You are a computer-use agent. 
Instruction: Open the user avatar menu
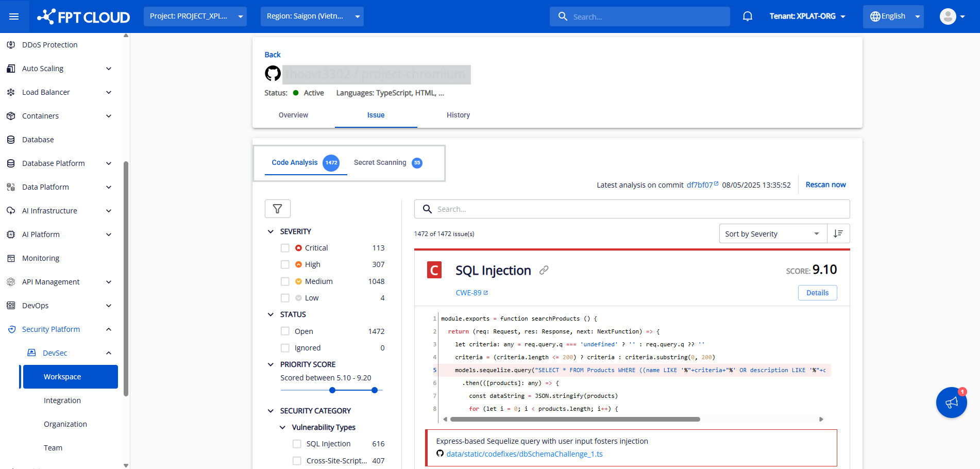[952, 16]
